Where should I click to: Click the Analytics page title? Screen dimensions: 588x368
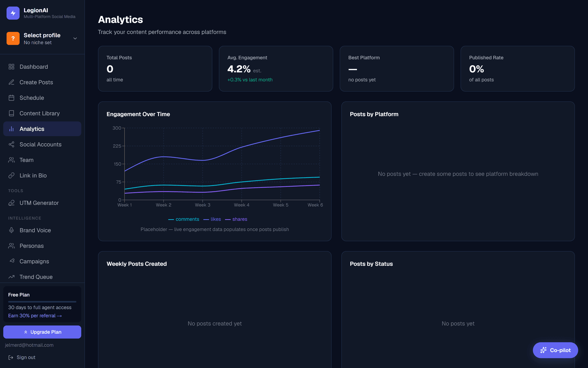pyautogui.click(x=120, y=20)
